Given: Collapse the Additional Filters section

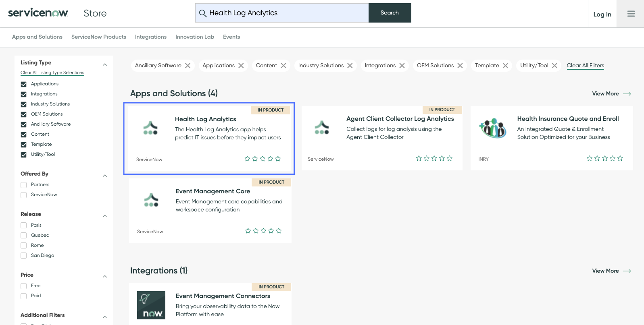Looking at the screenshot, I should pyautogui.click(x=105, y=317).
